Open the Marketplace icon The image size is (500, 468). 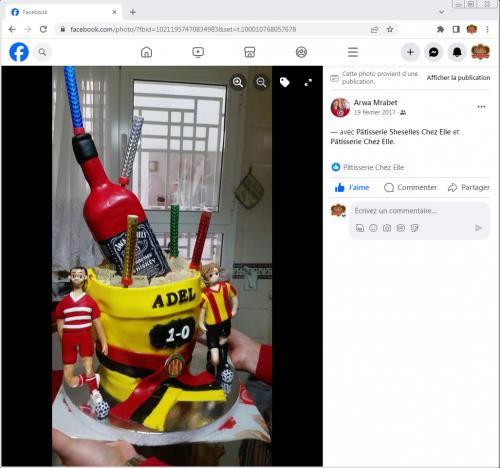click(x=250, y=52)
